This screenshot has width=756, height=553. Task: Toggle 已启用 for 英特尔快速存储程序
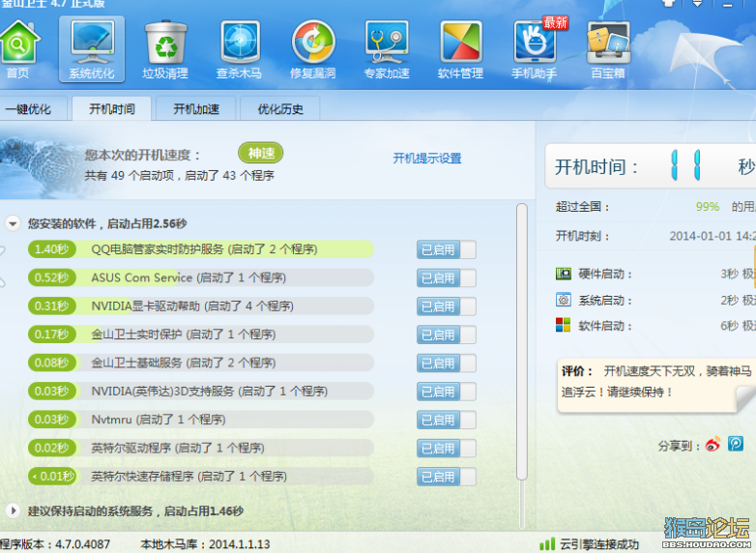click(447, 477)
